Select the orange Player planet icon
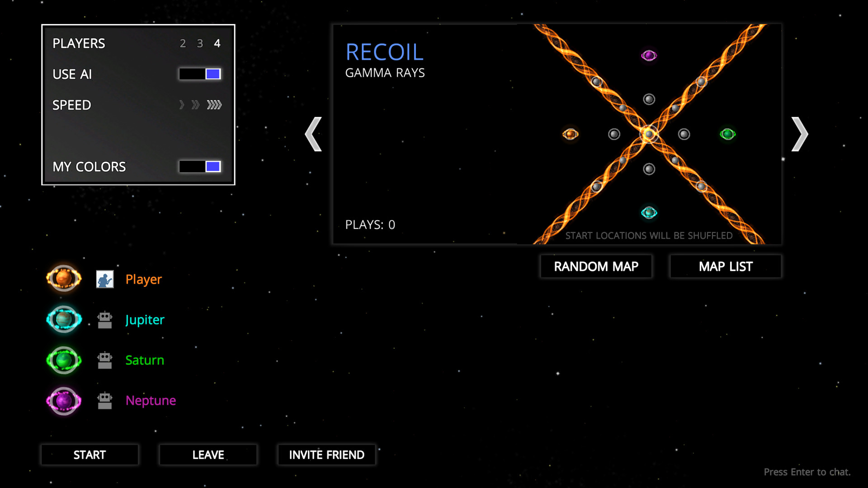Image resolution: width=868 pixels, height=488 pixels. click(63, 279)
